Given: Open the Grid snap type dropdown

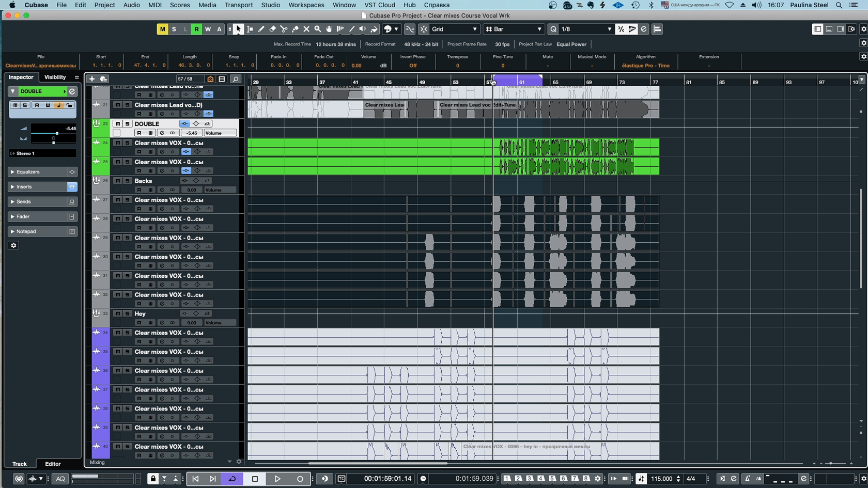Looking at the screenshot, I should pyautogui.click(x=454, y=29).
